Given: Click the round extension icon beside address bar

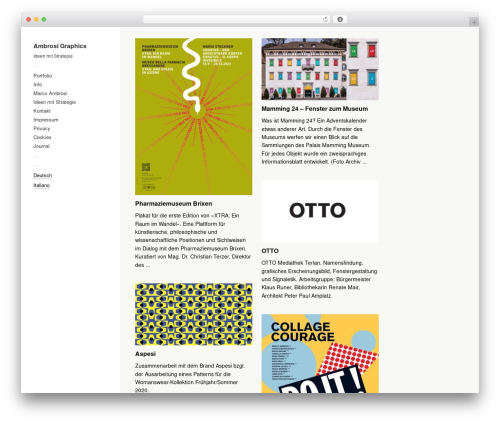Looking at the screenshot, I should click(340, 19).
